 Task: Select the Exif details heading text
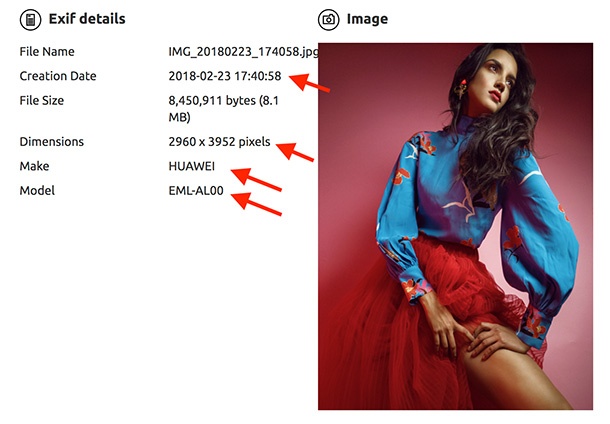87,19
